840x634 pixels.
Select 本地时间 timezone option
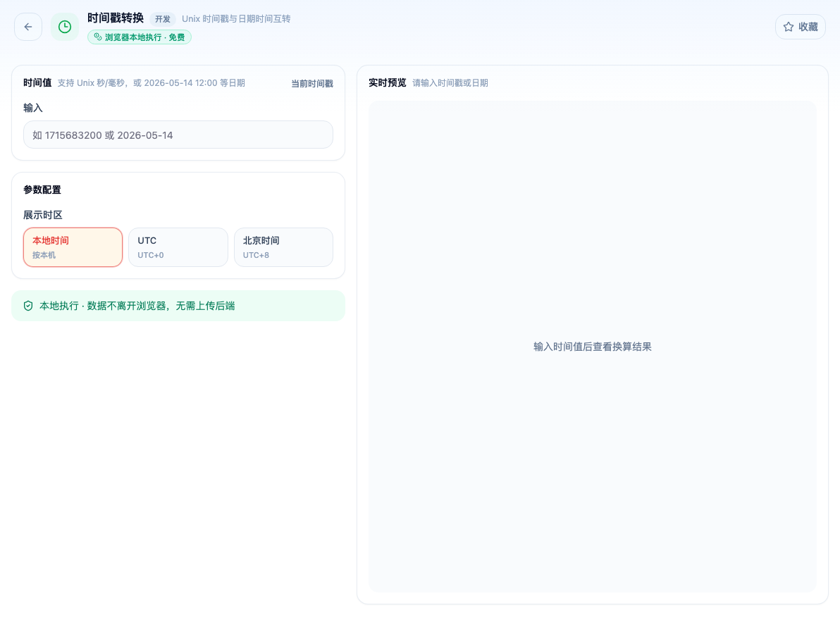coord(73,247)
